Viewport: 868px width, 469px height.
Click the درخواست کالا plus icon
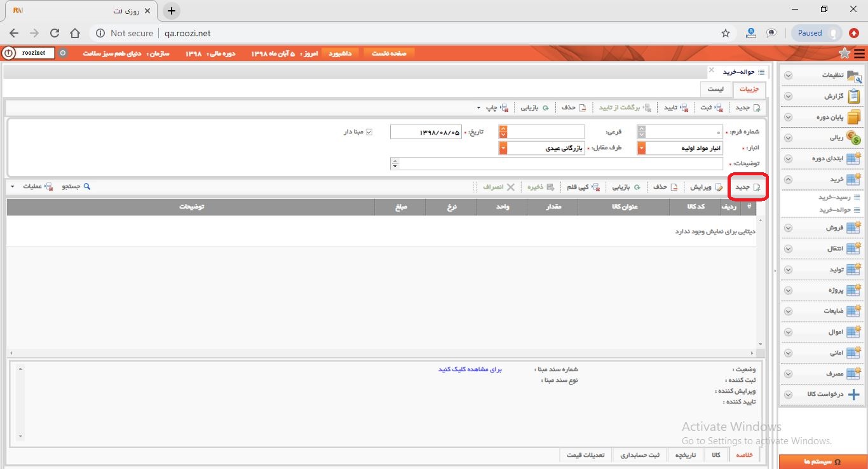tap(853, 394)
